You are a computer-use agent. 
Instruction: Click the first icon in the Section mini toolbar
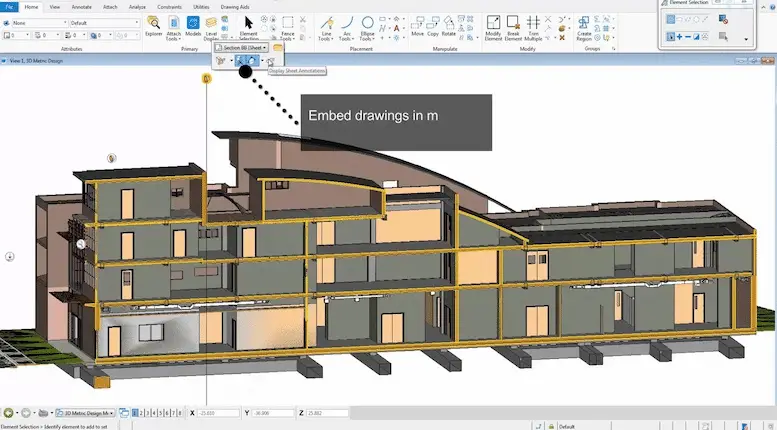221,60
